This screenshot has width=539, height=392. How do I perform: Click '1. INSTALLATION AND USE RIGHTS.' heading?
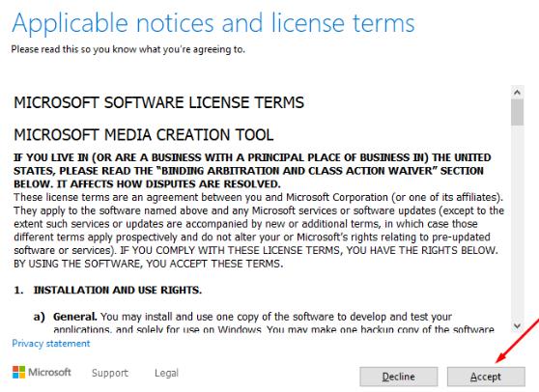pos(107,290)
